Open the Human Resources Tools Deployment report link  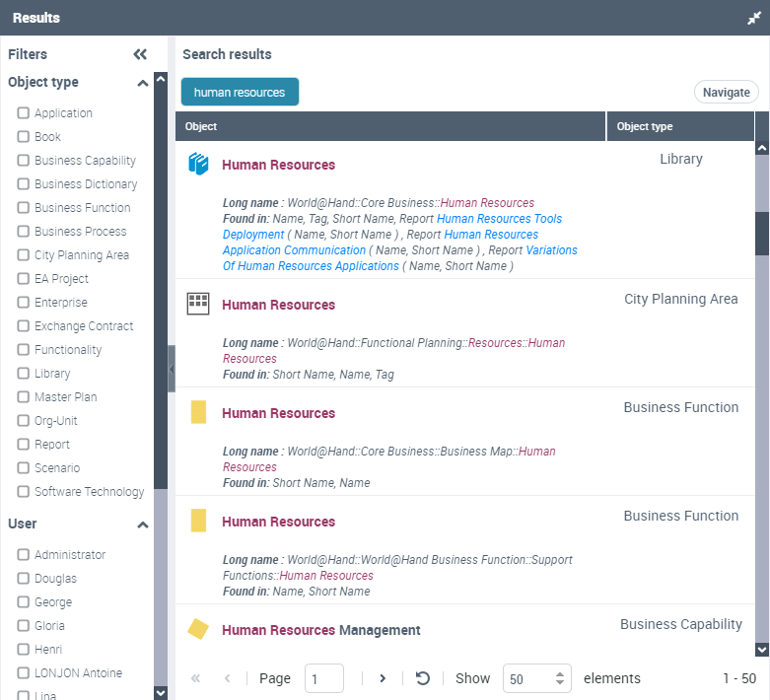pos(499,219)
